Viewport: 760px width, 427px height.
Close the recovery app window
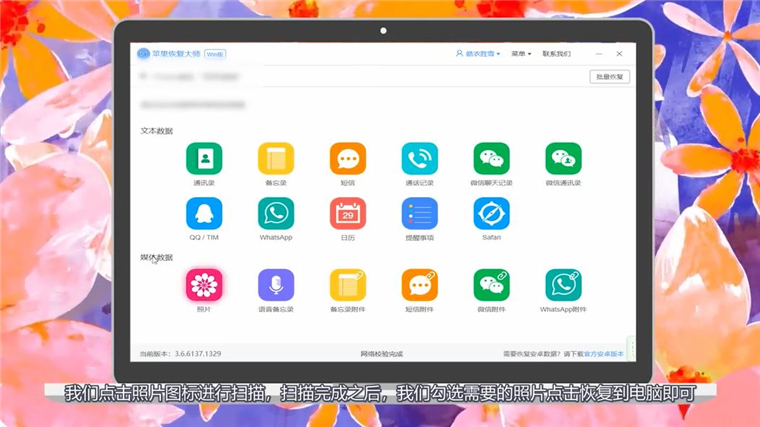click(x=619, y=54)
